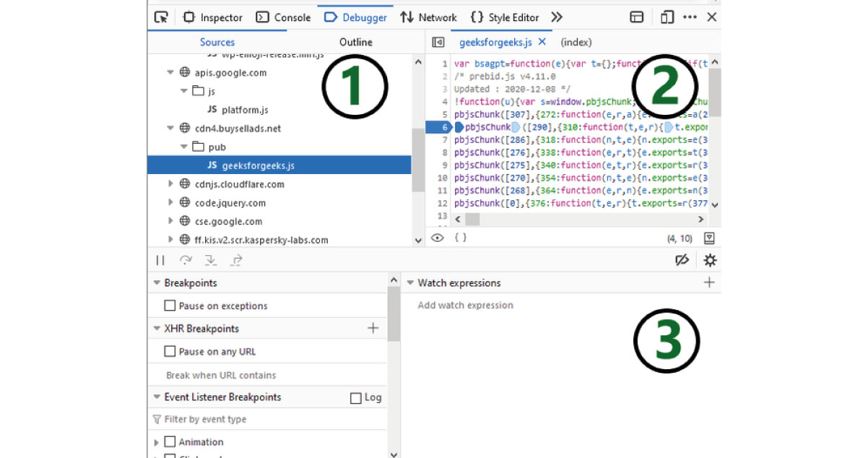Image resolution: width=868 pixels, height=458 pixels.
Task: Enable Pause on any URL
Action: click(170, 352)
